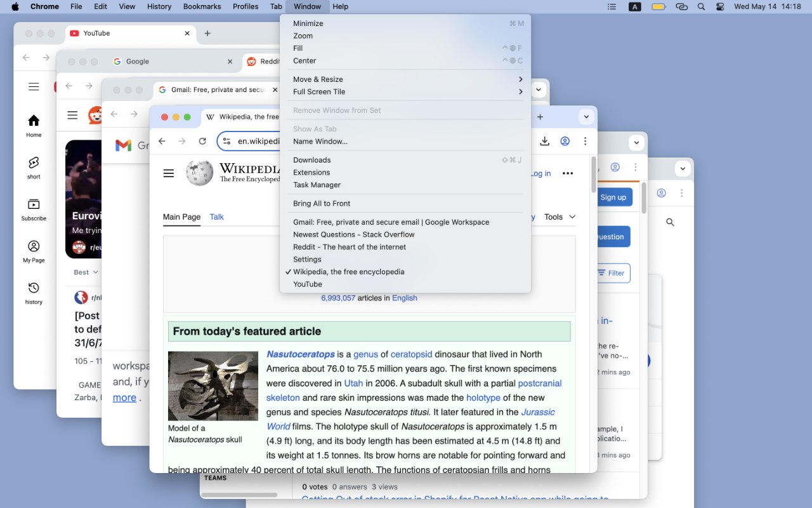812x508 pixels.
Task: Click Nasutoceratops skull thumbnail
Action: click(x=213, y=386)
